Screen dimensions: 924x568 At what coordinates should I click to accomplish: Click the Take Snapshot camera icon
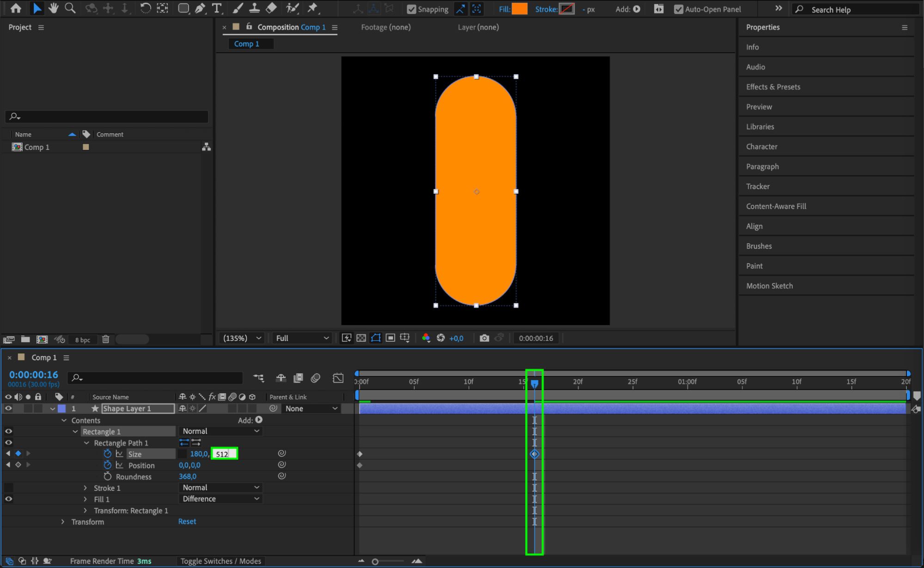[484, 338]
